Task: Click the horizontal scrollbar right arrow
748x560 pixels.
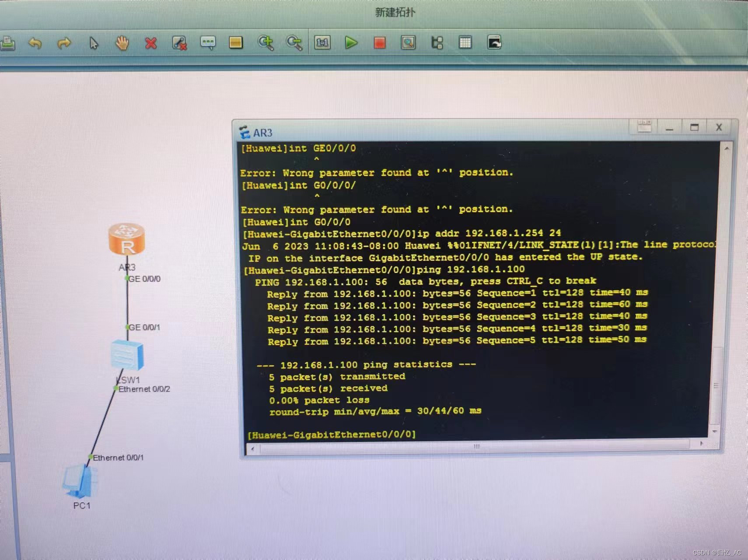Action: click(702, 444)
